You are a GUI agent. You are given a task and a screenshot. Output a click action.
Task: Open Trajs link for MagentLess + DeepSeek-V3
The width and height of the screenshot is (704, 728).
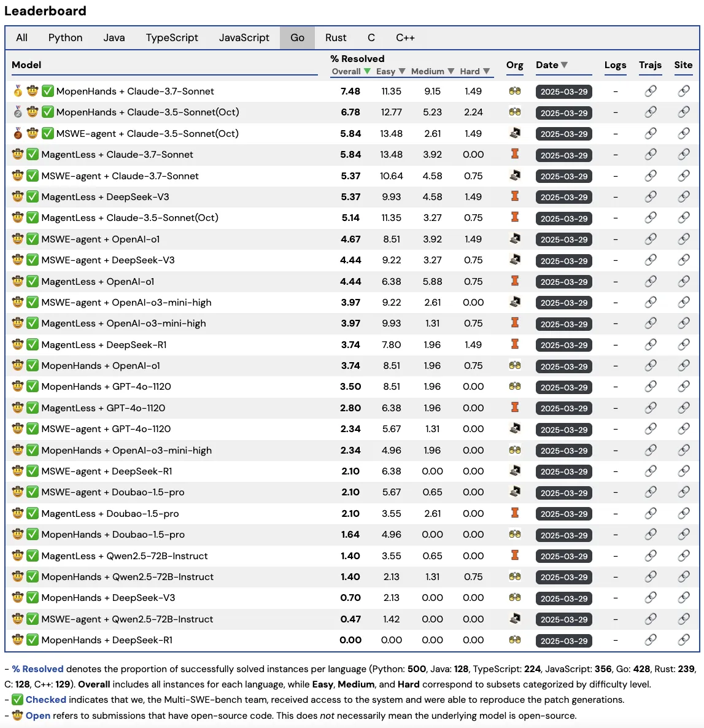pyautogui.click(x=650, y=196)
